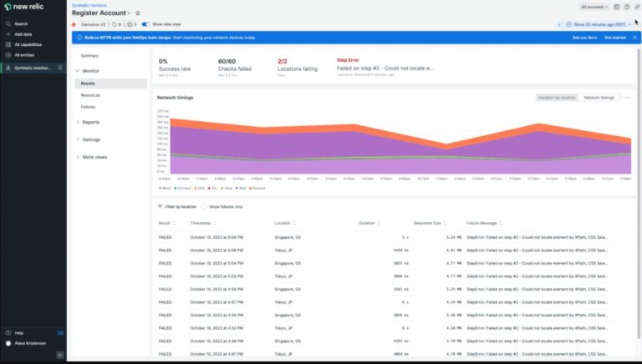
Task: Open the All accounts dropdown
Action: pos(595,7)
